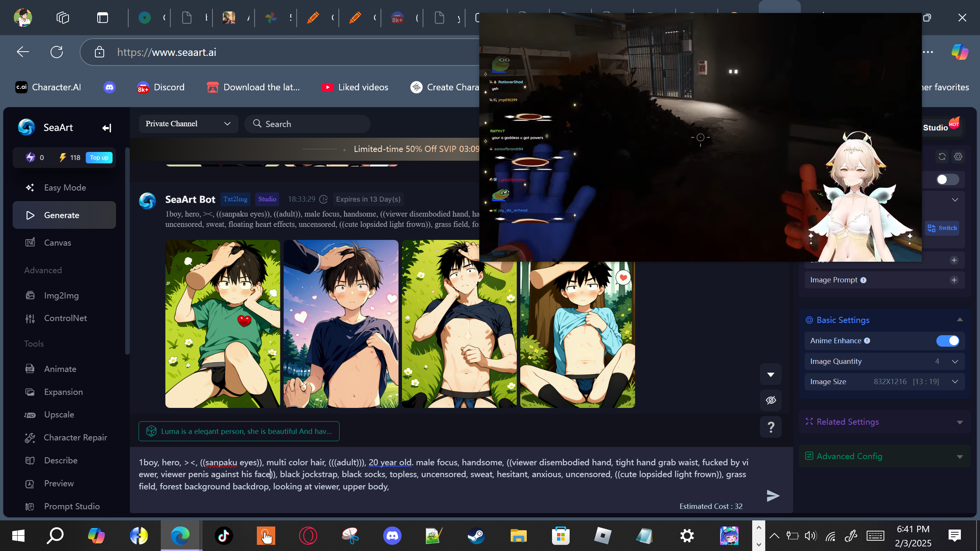Show the Image Prompt info tooltip icon
The image size is (980, 551).
[863, 280]
